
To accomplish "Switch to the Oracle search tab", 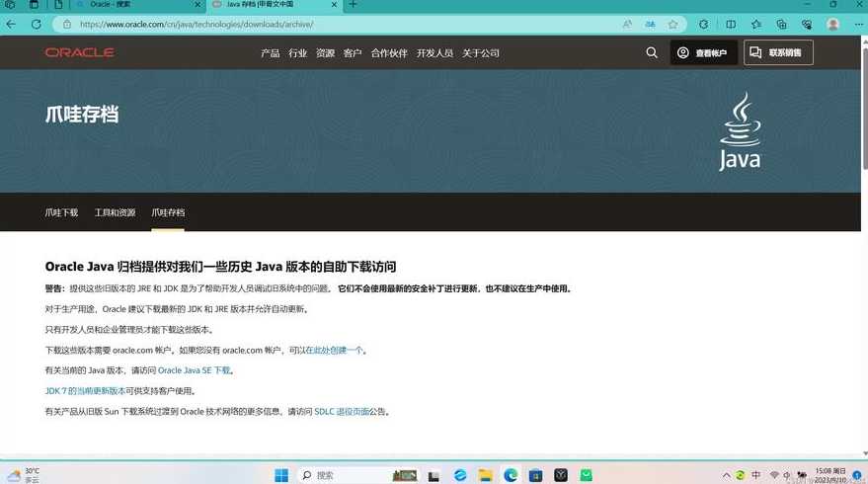I will tap(138, 4).
